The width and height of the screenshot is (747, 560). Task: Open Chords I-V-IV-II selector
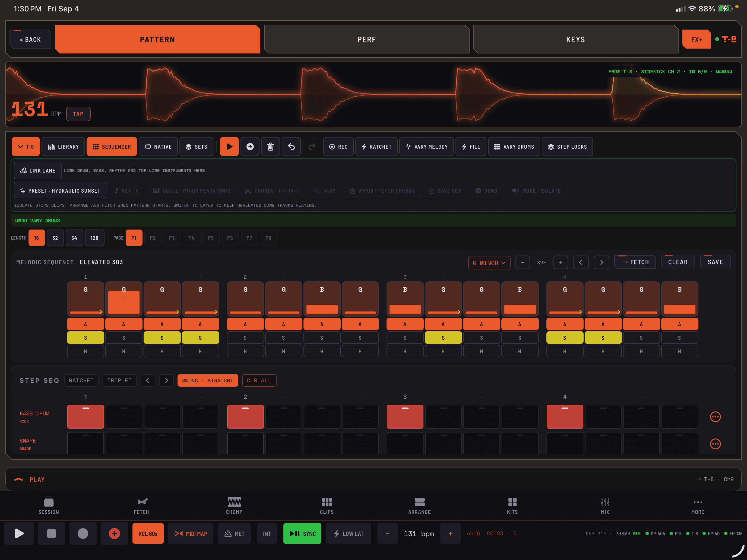click(272, 191)
